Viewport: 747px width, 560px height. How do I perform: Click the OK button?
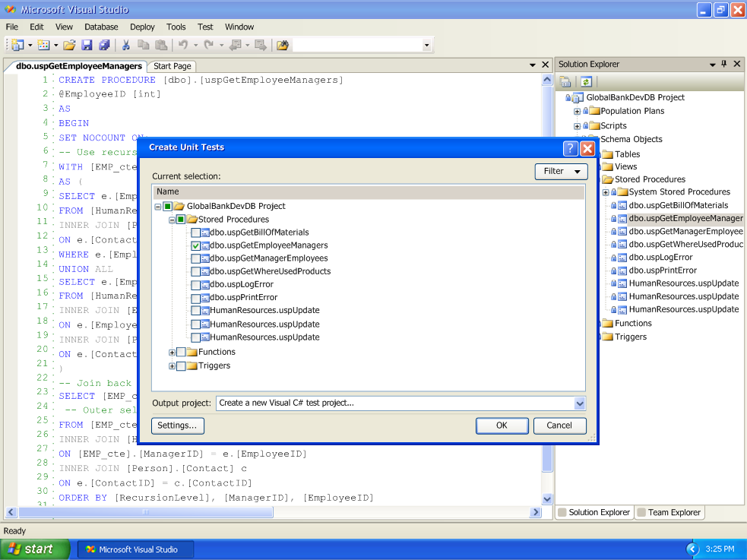coord(502,426)
